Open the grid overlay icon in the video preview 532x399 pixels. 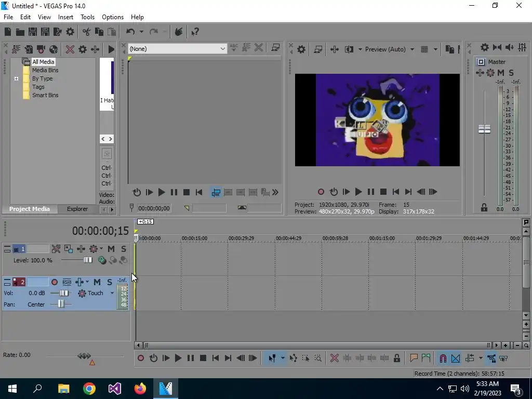pos(424,49)
